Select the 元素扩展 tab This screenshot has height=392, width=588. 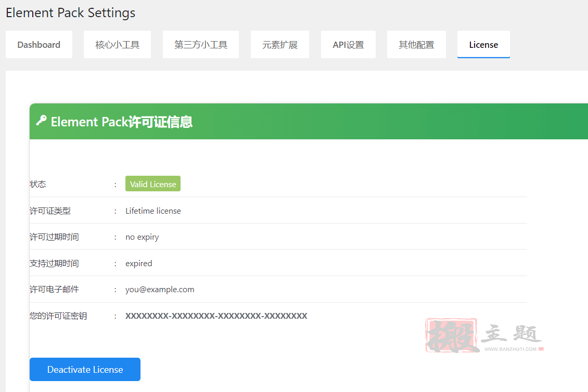(x=280, y=45)
